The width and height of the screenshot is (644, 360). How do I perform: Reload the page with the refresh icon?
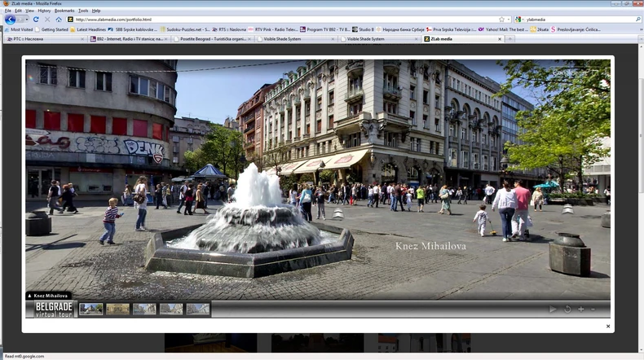36,19
